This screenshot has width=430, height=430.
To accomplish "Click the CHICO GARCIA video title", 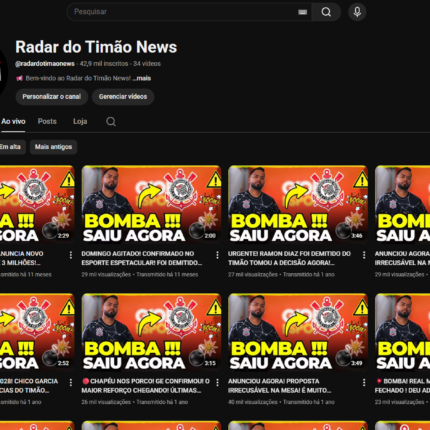I will tap(29, 386).
